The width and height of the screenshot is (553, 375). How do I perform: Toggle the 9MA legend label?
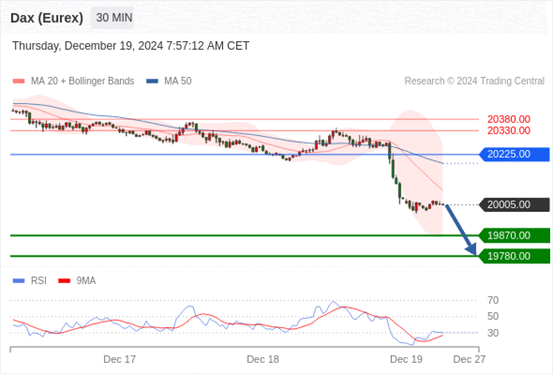click(86, 281)
